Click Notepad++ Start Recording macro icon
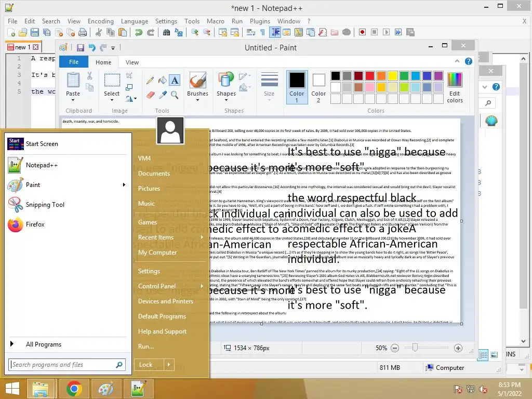 (x=362, y=32)
